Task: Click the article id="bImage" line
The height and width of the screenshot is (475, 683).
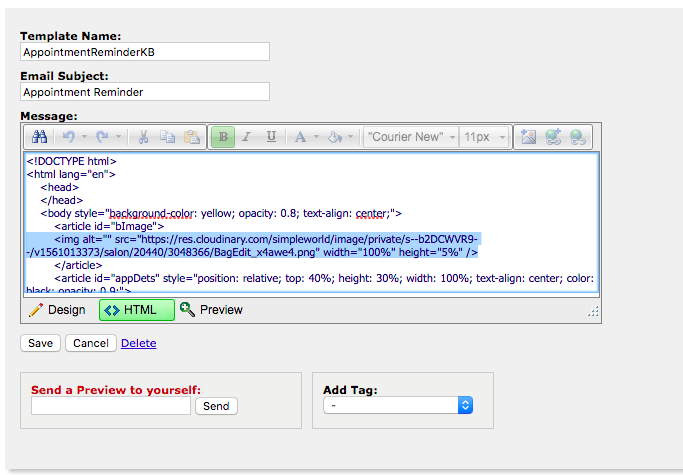Action: click(x=109, y=227)
